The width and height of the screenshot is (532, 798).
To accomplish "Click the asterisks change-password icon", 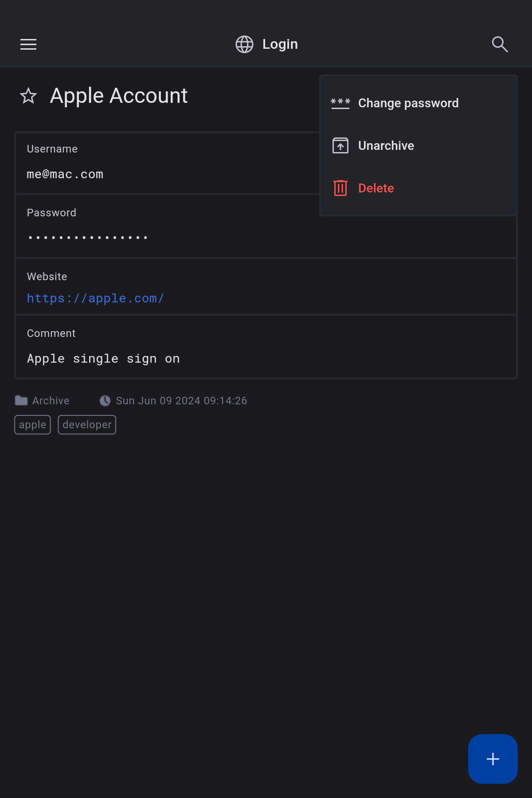I will pos(340,103).
